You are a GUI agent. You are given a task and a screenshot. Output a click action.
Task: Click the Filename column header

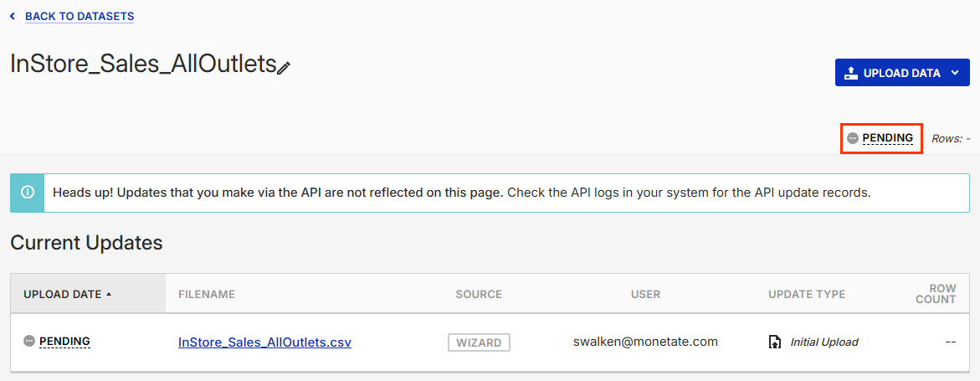(207, 294)
